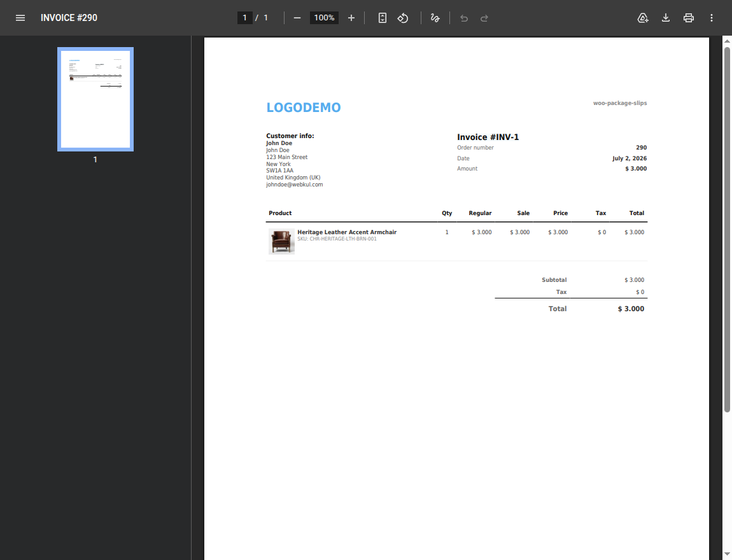The image size is (732, 560).
Task: Click the email johndoe@webkul.com
Action: pos(295,185)
